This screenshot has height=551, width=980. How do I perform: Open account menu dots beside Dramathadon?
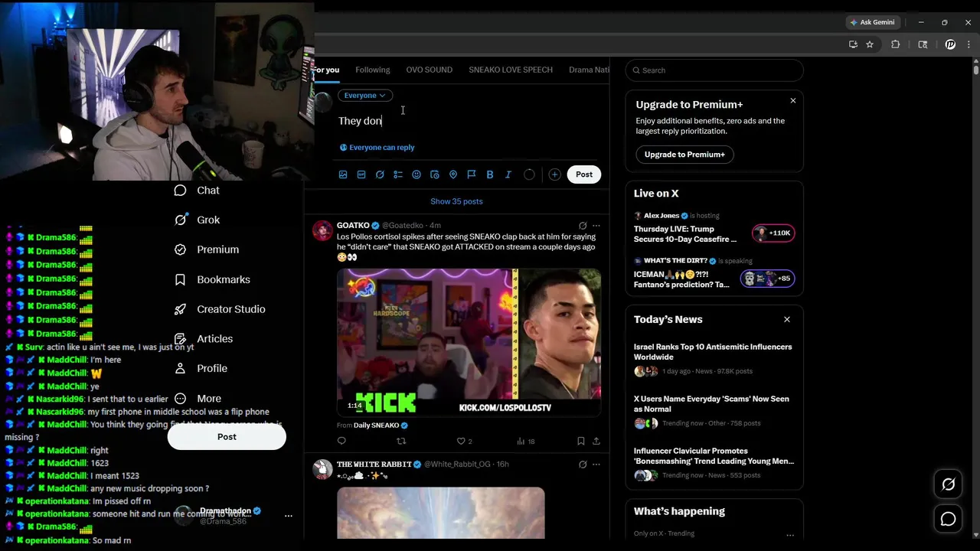(289, 516)
